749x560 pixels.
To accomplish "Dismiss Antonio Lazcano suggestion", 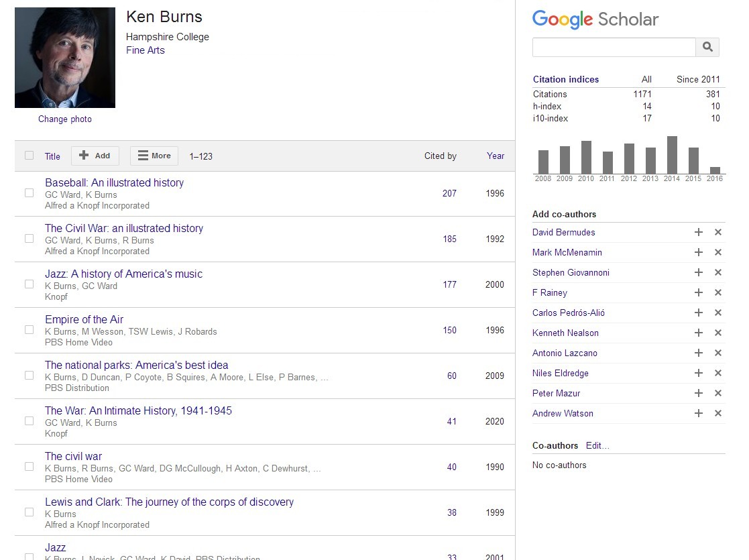I will [717, 353].
